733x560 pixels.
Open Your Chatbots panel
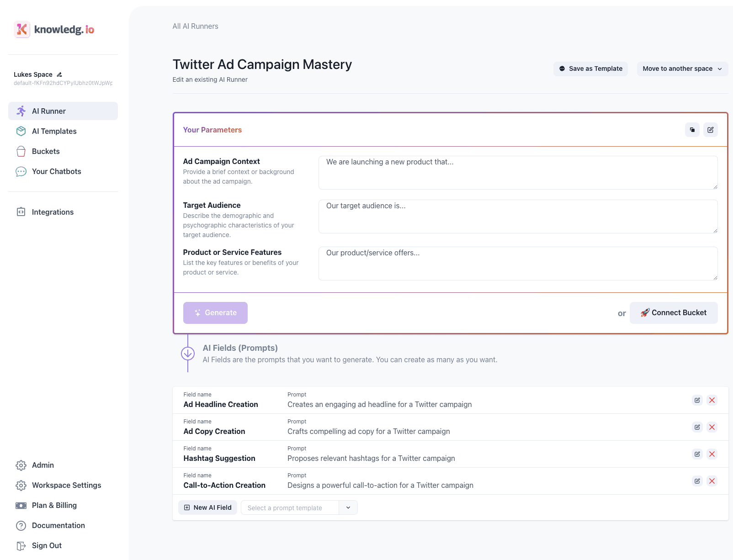coord(56,171)
